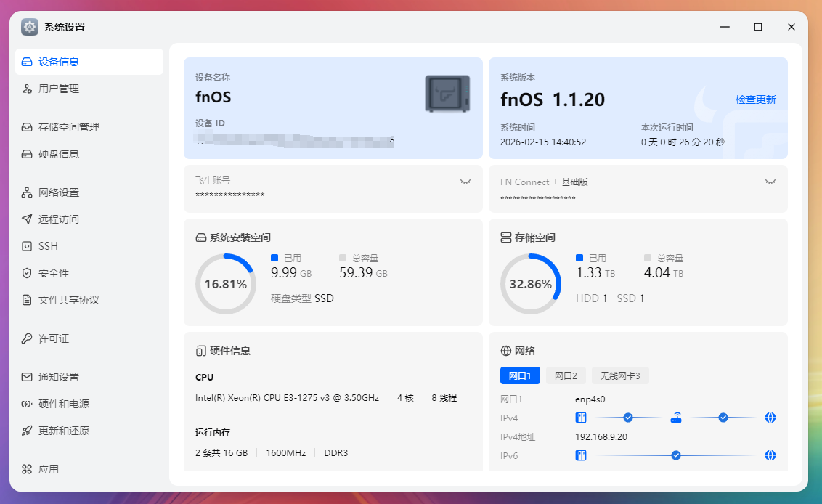Click the 基础版 FN Connect label
This screenshot has width=822, height=504.
tap(574, 182)
